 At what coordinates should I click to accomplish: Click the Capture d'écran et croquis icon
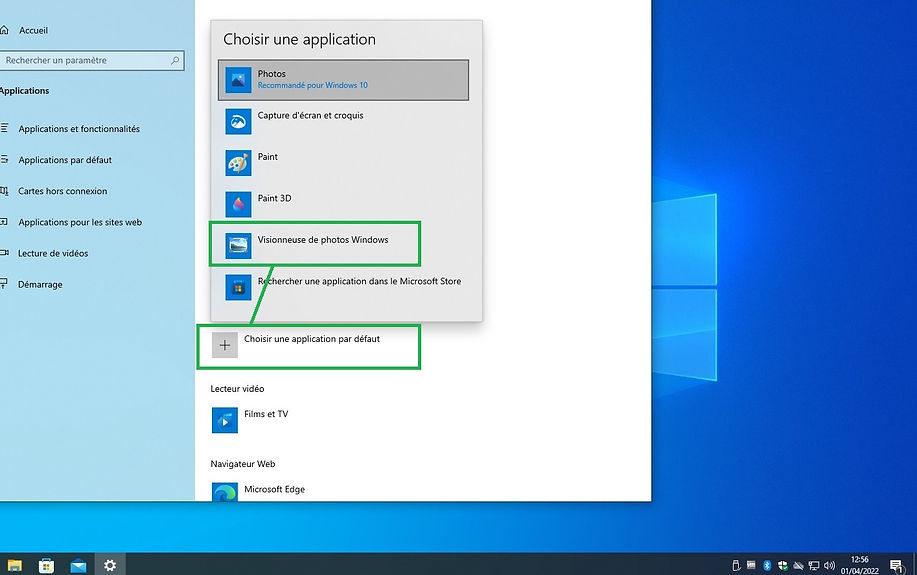(x=238, y=122)
